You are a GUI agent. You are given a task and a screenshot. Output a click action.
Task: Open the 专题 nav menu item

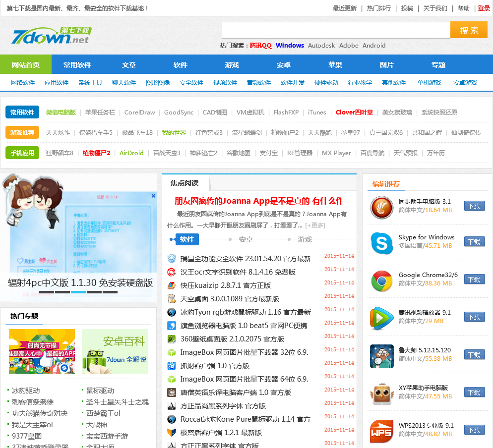click(438, 65)
